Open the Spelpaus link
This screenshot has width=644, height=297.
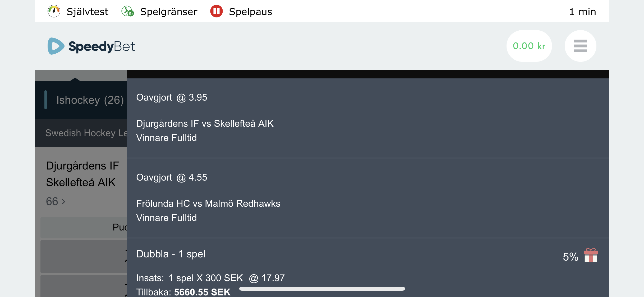pyautogui.click(x=250, y=12)
